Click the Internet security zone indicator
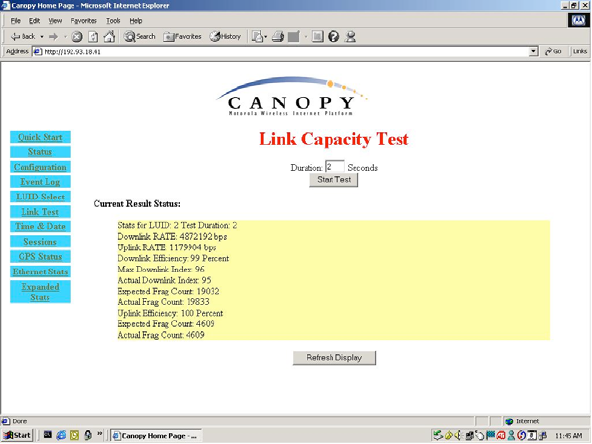Image resolution: width=592 pixels, height=444 pixels. 523,421
